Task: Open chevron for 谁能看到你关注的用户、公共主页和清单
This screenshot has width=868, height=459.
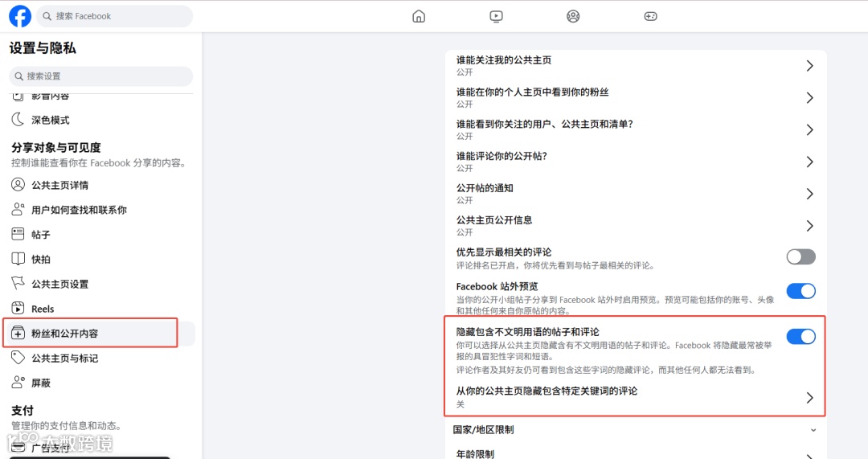Action: [x=810, y=130]
